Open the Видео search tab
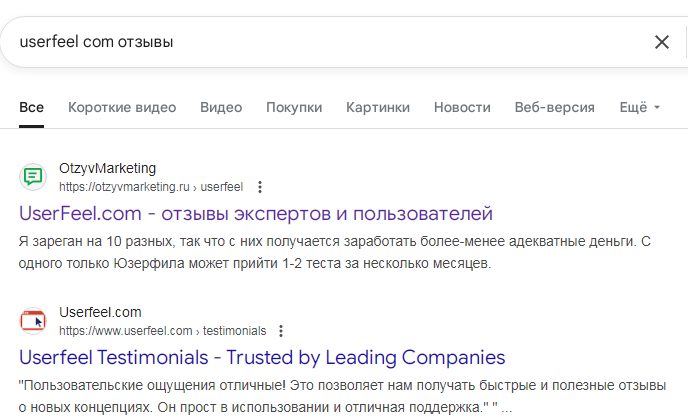 coord(221,108)
